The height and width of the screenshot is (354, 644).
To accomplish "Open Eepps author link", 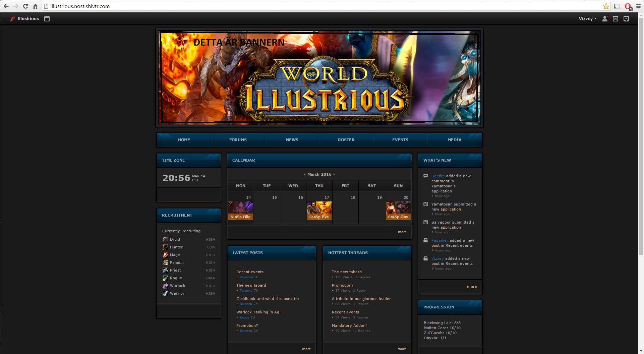I will (x=244, y=317).
